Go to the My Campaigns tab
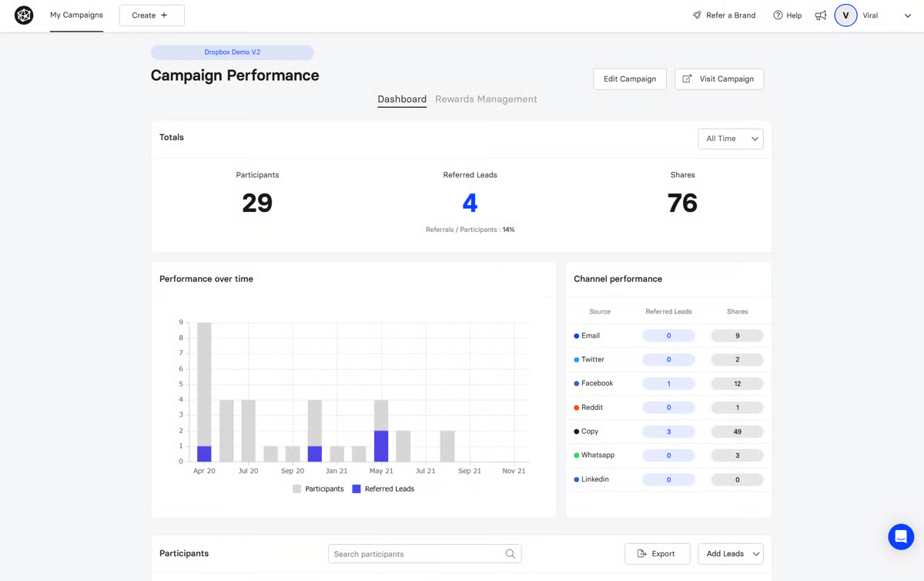 (x=76, y=15)
